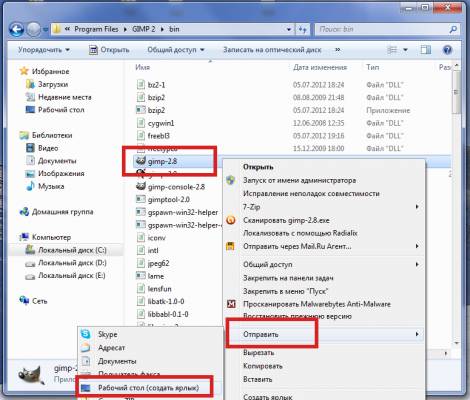The height and width of the screenshot is (400, 470).
Task: Expand the Общий доступ toolbar dropdown
Action: click(176, 50)
